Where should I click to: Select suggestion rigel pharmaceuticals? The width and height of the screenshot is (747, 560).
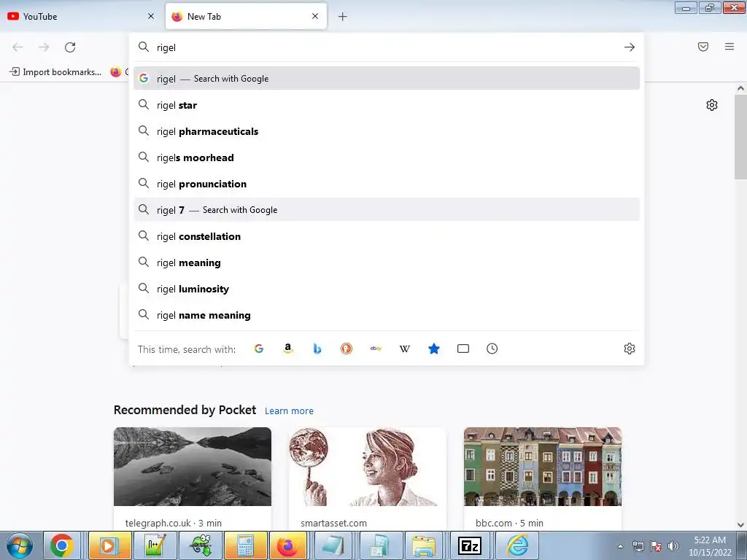pyautogui.click(x=387, y=131)
